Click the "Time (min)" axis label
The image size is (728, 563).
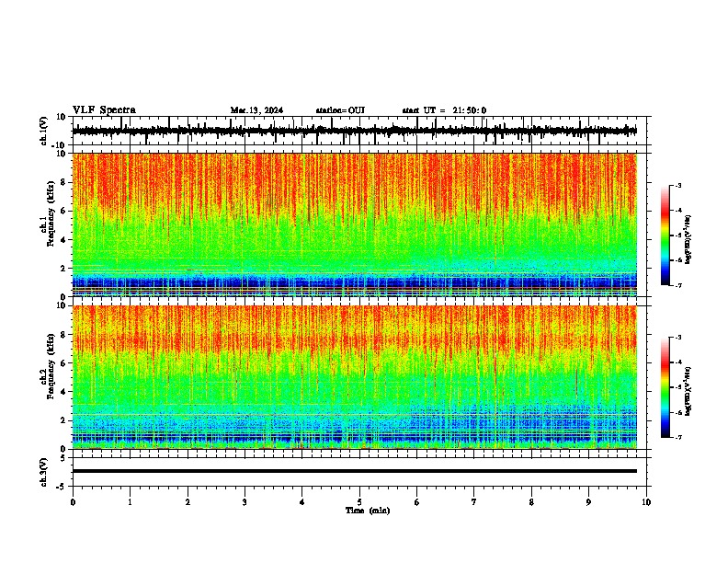(x=368, y=511)
